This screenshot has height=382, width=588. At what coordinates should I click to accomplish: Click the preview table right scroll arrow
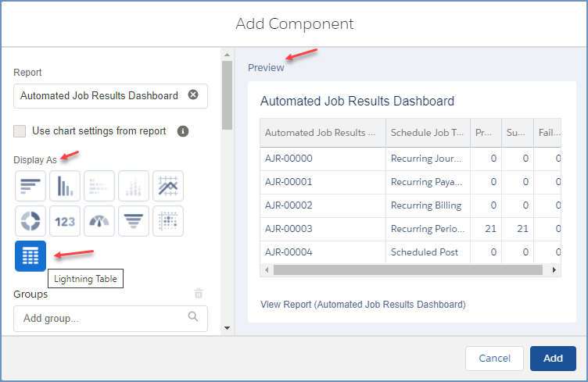[554, 270]
